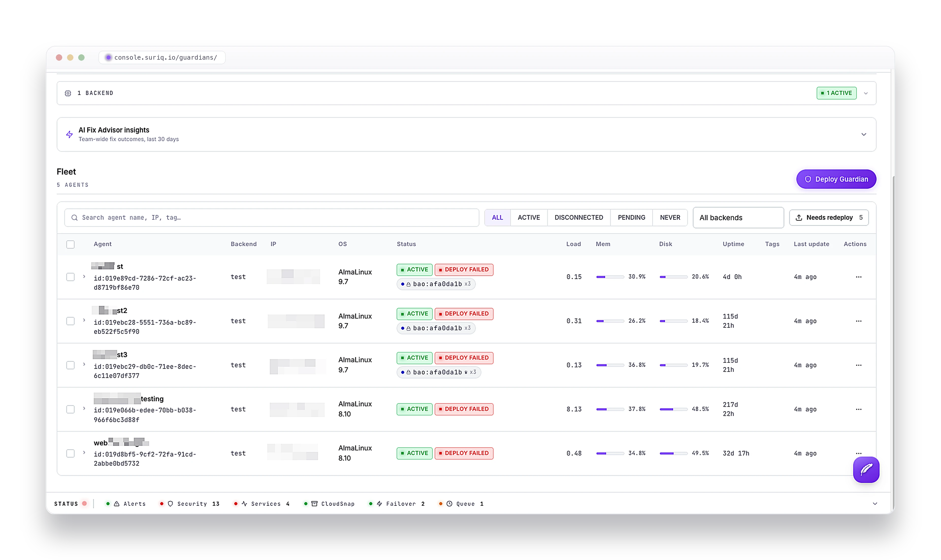Screen dimensions: 941x560
Task: Click the Services 4 status bar entry
Action: click(x=262, y=504)
